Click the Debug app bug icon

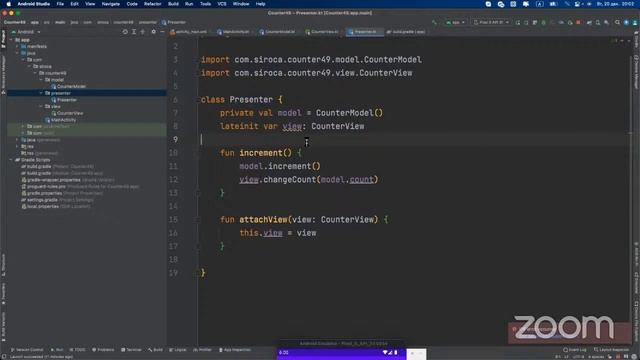(x=543, y=22)
